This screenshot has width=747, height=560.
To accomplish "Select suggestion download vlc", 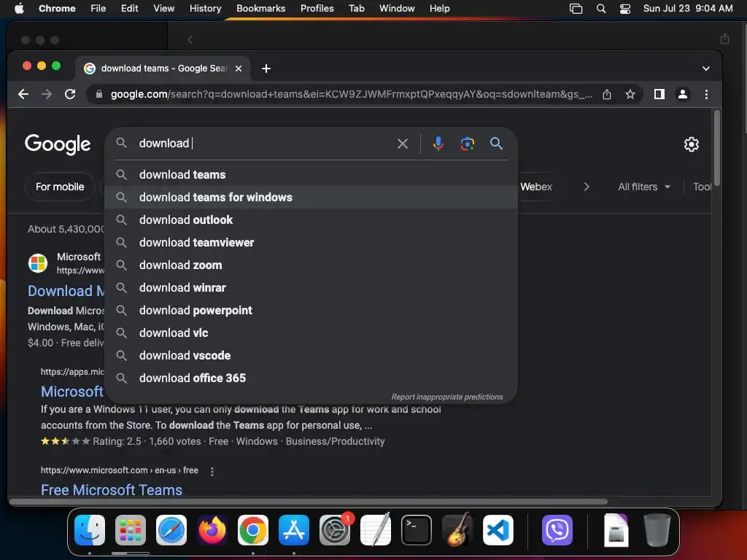I will 311,332.
